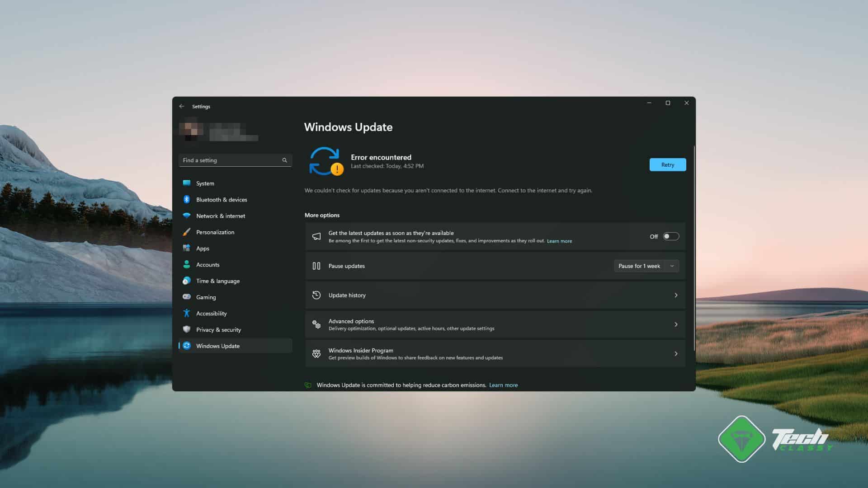Click the Personalization paintbrush icon
The width and height of the screenshot is (868, 488).
pos(186,232)
